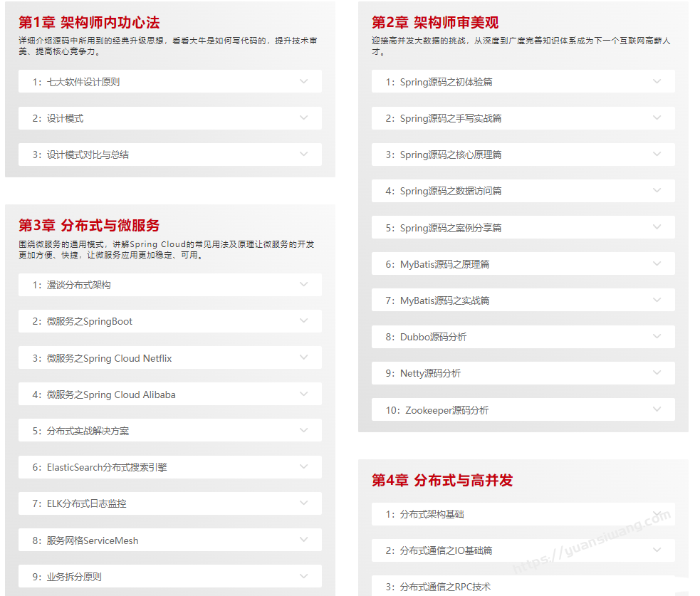This screenshot has height=596, width=700.
Task: Expand the ELK分布式日志监控 chevron
Action: coord(303,503)
